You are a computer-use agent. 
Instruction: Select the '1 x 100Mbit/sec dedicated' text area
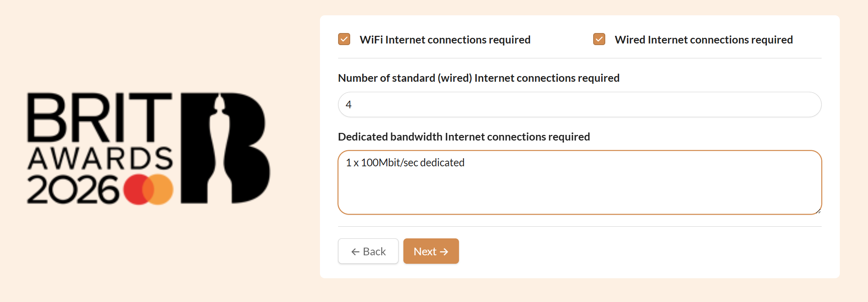tap(405, 162)
